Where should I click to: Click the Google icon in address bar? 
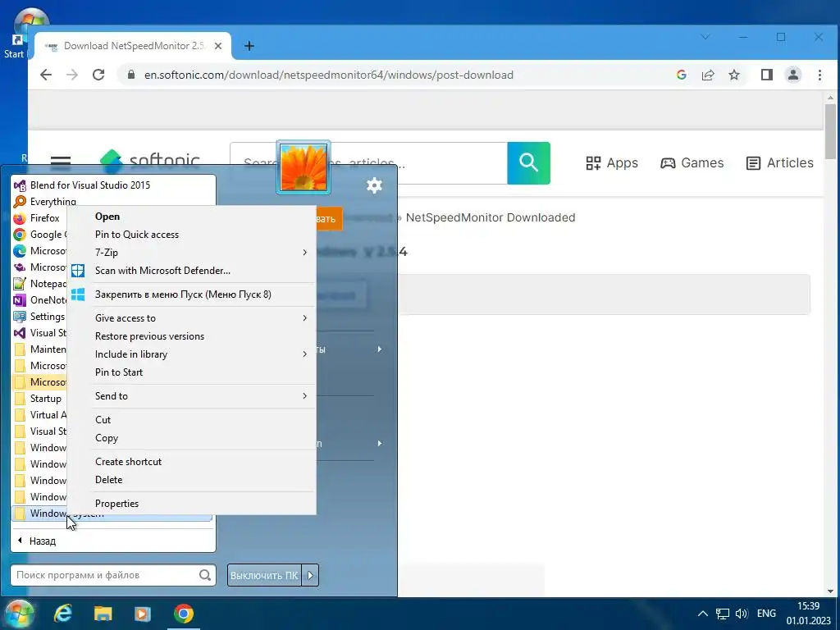coord(682,75)
